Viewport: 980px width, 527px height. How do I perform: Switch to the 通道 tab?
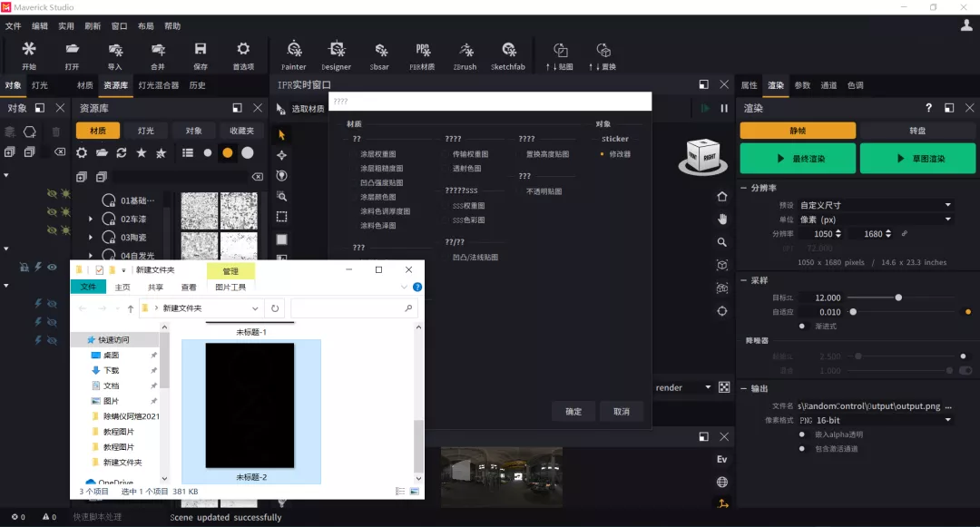pyautogui.click(x=828, y=85)
